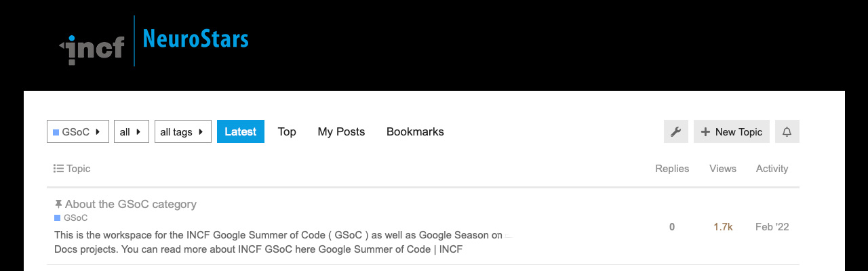This screenshot has height=271, width=868.
Task: Go to the Bookmarks tab
Action: click(415, 131)
